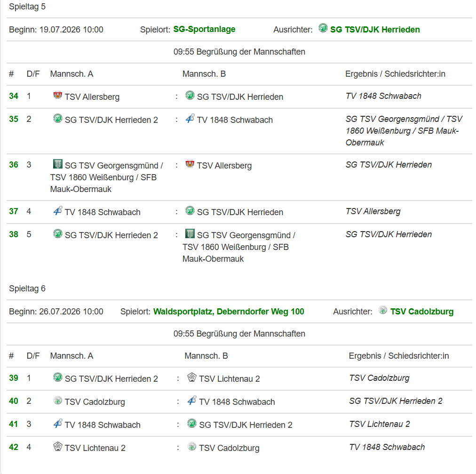The image size is (476, 474).
Task: Open match number 42
Action: click(x=14, y=447)
